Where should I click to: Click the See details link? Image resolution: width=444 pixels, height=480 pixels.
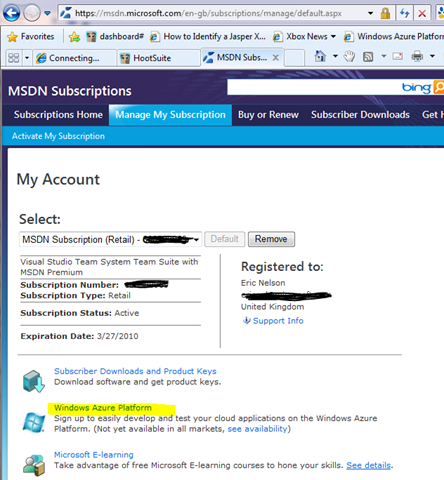pos(368,465)
